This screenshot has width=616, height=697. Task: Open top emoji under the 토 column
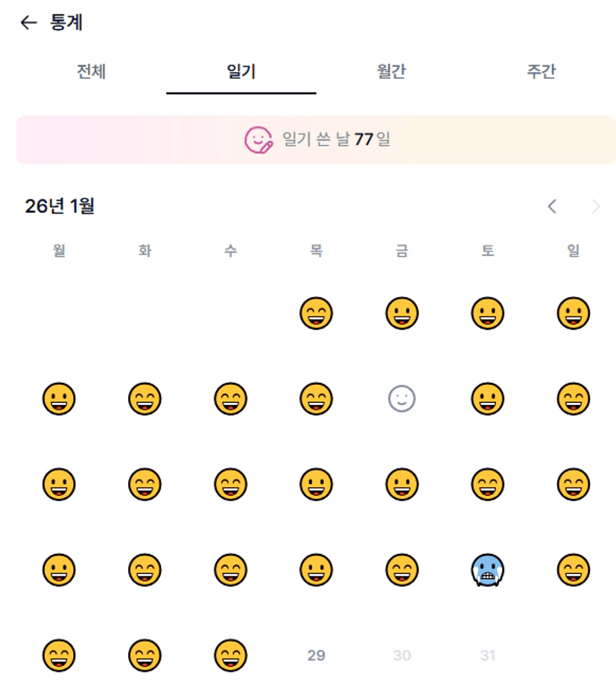487,314
